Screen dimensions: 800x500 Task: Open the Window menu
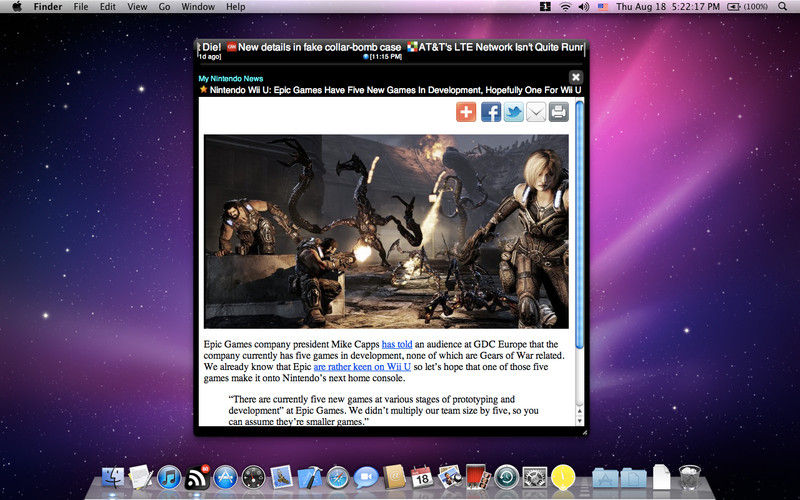[x=198, y=7]
